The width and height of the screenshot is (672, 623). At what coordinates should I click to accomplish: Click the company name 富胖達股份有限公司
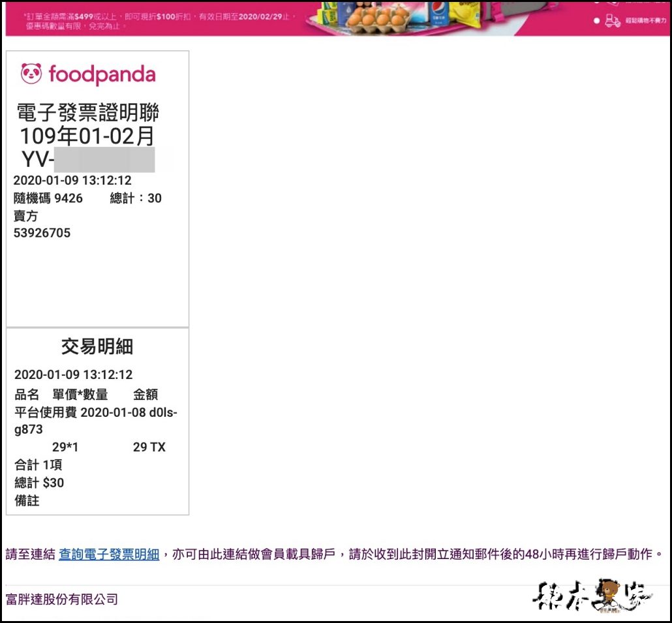point(62,599)
